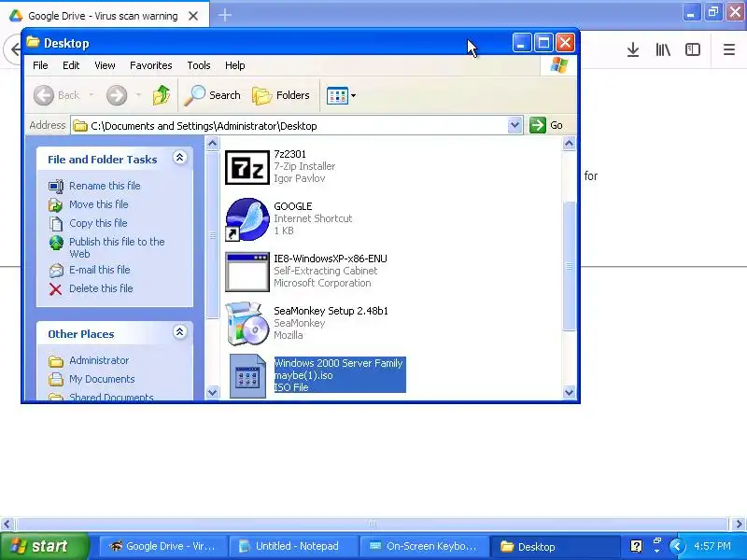Click Rename this file
The height and width of the screenshot is (560, 747).
(105, 186)
